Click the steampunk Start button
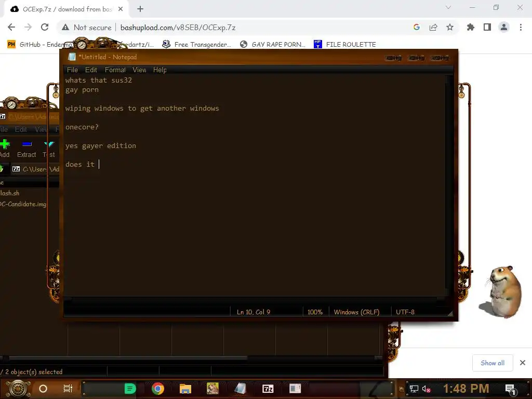This screenshot has width=532, height=399. [18, 389]
